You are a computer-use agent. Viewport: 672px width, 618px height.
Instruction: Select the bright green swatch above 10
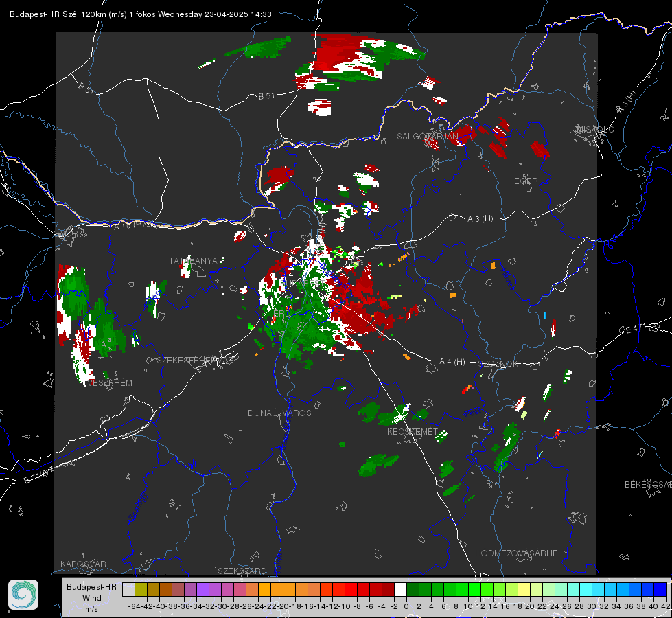[x=474, y=589]
